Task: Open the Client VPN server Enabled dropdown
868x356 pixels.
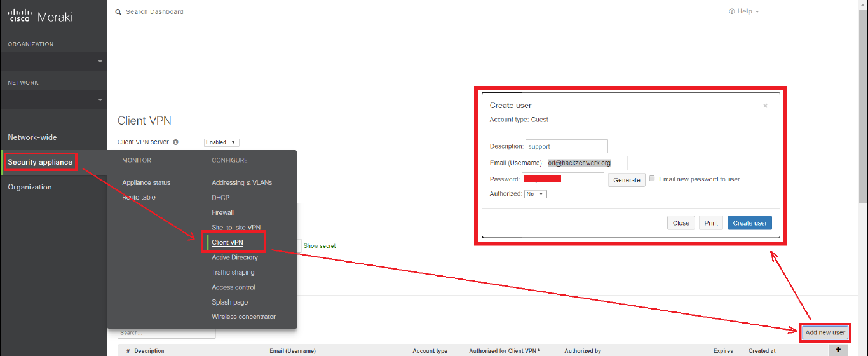Action: pos(221,142)
